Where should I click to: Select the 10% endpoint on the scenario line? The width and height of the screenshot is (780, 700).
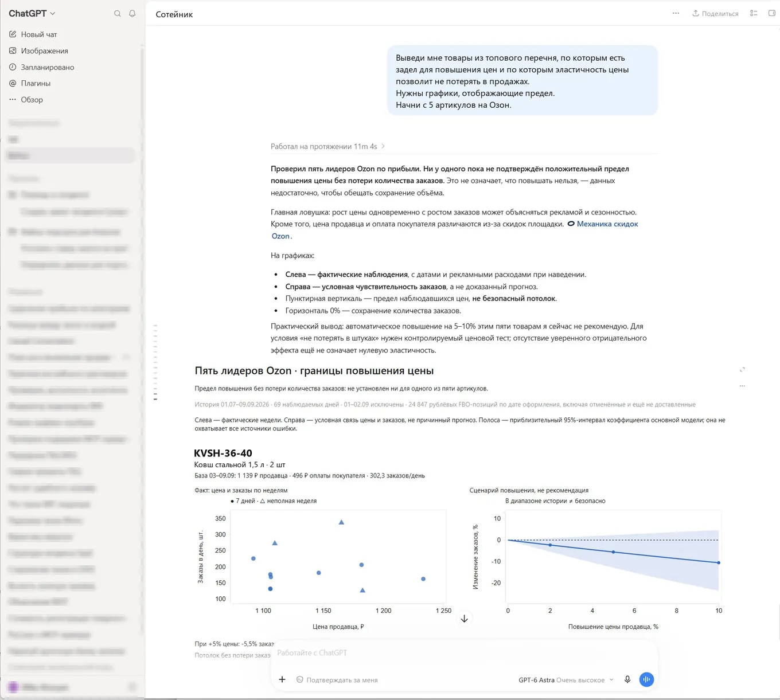[719, 562]
